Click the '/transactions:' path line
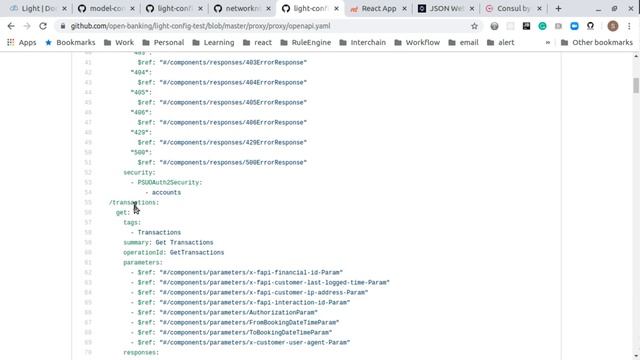Viewport: 640px width, 360px height. point(134,202)
